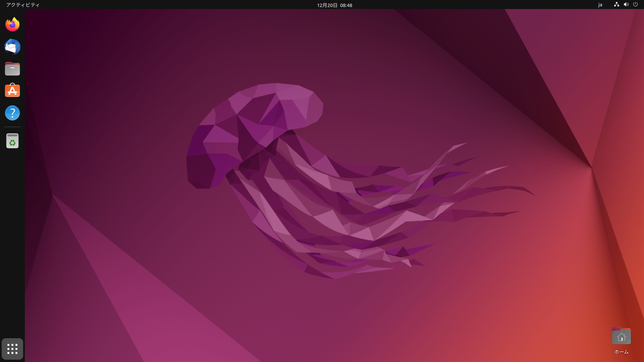Launch Firefox from the dock
Viewport: 644px width, 362px height.
click(12, 24)
